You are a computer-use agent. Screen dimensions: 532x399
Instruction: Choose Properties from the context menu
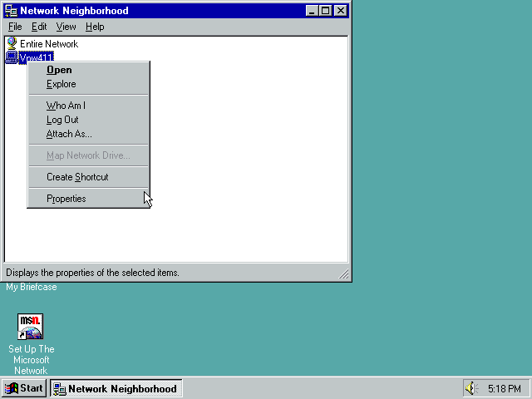(89, 199)
